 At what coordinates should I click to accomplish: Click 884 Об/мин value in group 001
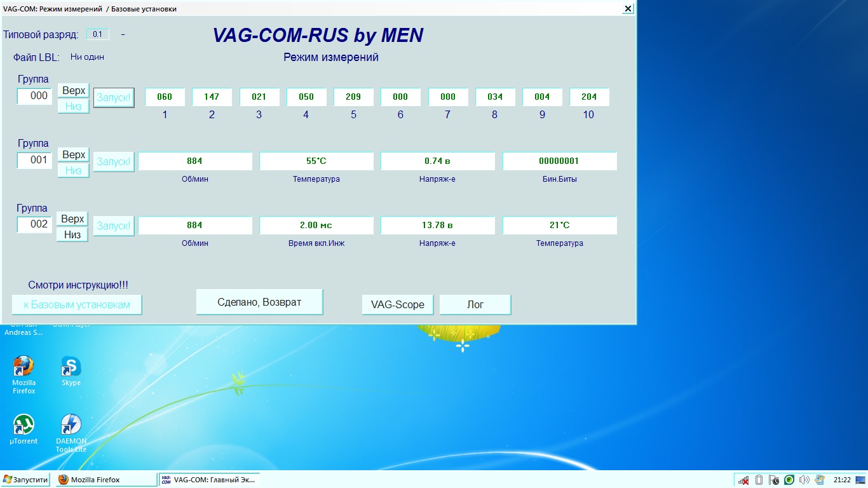[195, 161]
